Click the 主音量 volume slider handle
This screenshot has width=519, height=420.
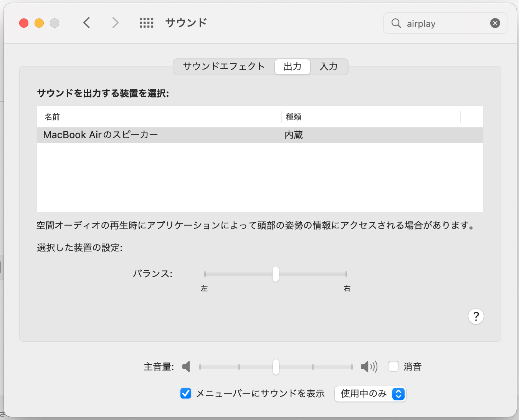click(276, 367)
